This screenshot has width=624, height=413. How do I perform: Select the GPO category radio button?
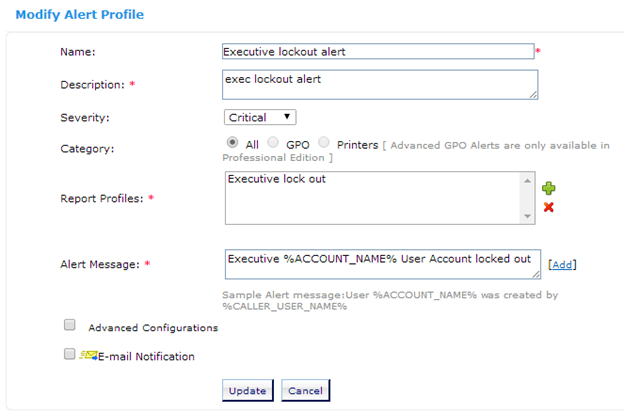point(273,142)
